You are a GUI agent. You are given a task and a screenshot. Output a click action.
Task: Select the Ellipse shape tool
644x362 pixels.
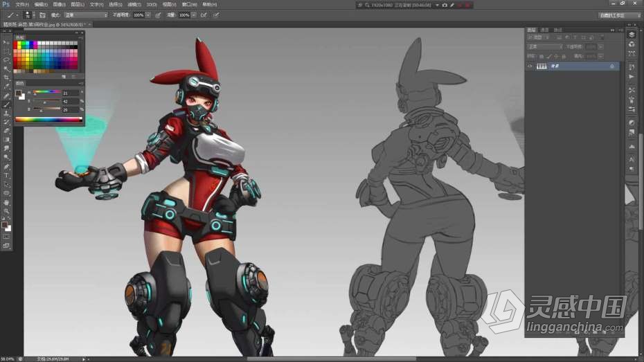click(x=6, y=193)
